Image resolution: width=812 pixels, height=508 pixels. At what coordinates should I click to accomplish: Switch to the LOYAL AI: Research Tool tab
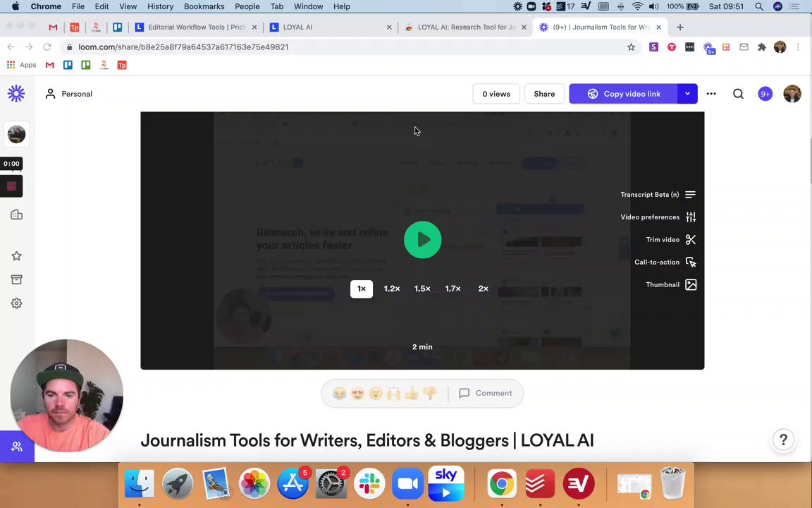pos(465,27)
